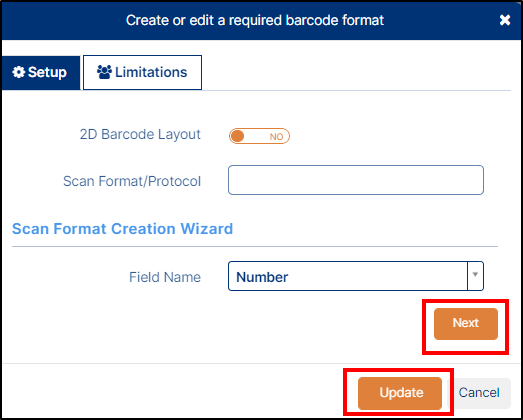Click the Number value in Field Name

click(x=262, y=277)
